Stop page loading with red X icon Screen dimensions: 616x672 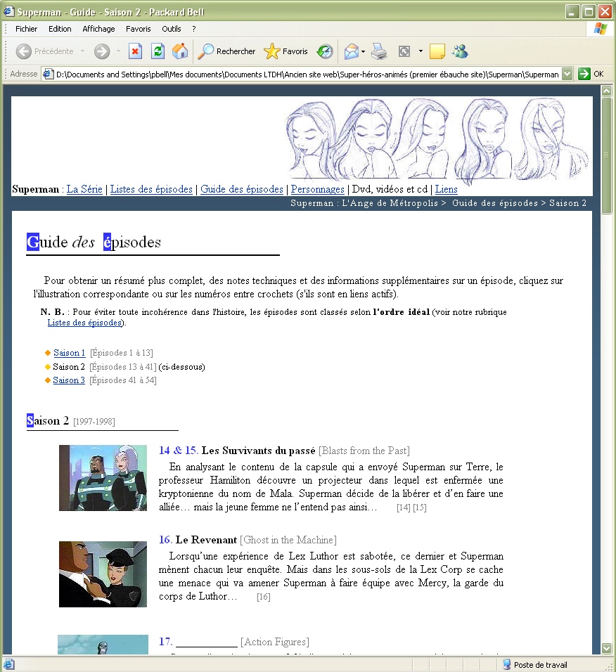(135, 51)
